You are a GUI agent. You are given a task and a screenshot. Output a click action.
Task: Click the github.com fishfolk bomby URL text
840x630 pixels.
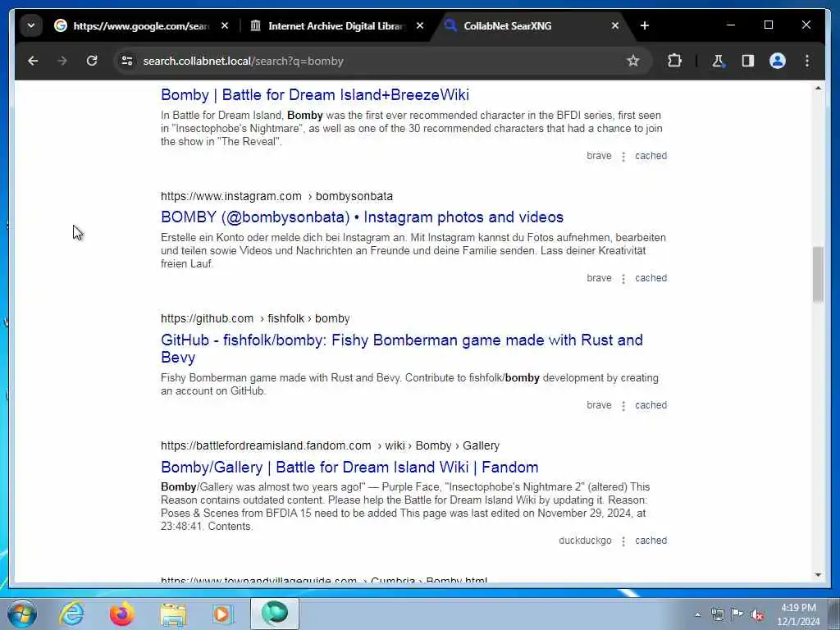(256, 318)
